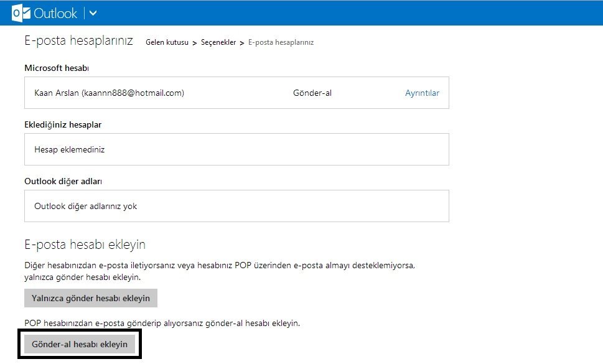603x364 pixels.
Task: Click Eklediğiniz hesaplar section label
Action: coord(63,124)
